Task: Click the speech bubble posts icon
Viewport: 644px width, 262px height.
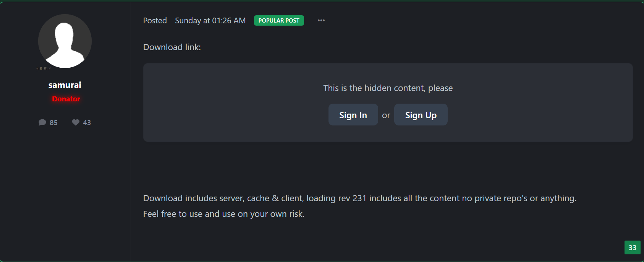Action: (x=42, y=122)
